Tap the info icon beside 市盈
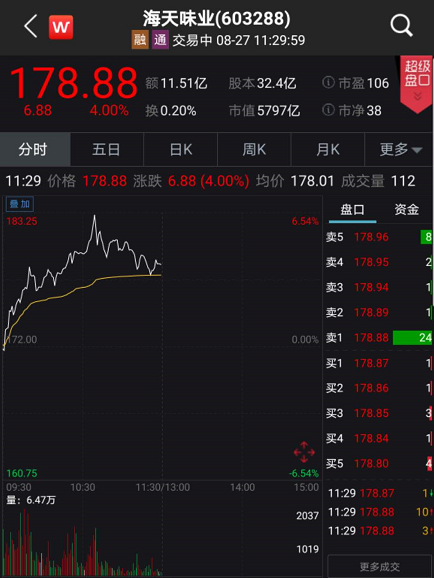 [x=328, y=82]
